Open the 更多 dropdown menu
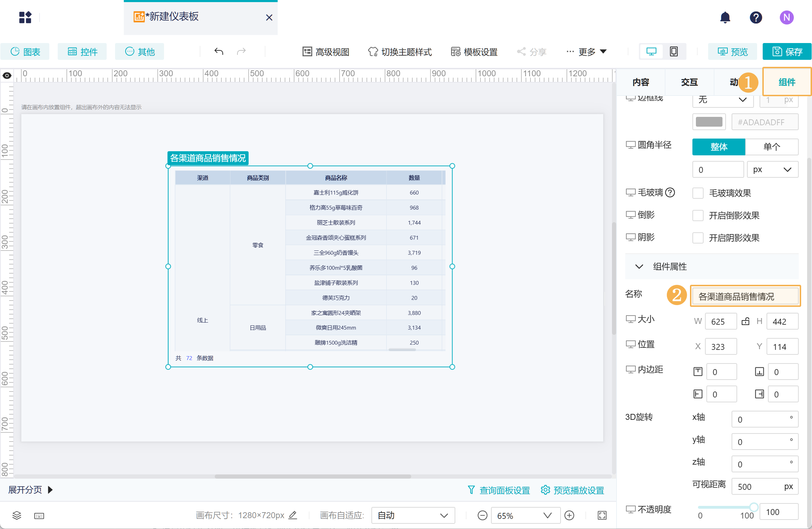 click(587, 52)
